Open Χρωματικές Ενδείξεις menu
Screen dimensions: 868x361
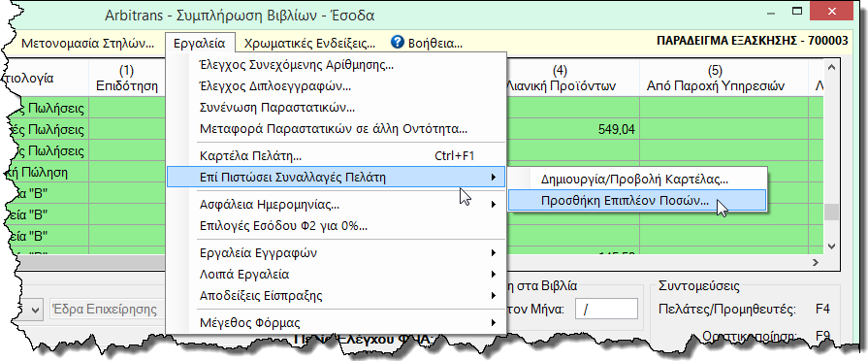(310, 44)
